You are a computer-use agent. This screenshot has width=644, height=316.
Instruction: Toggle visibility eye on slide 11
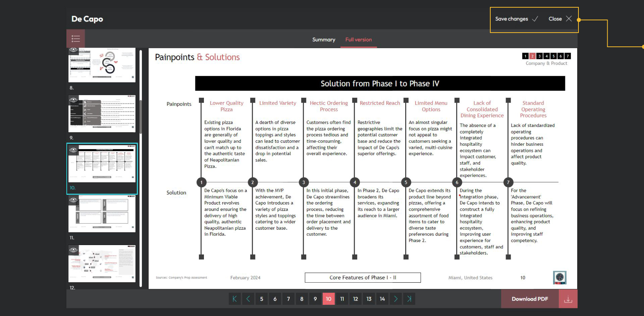point(73,200)
